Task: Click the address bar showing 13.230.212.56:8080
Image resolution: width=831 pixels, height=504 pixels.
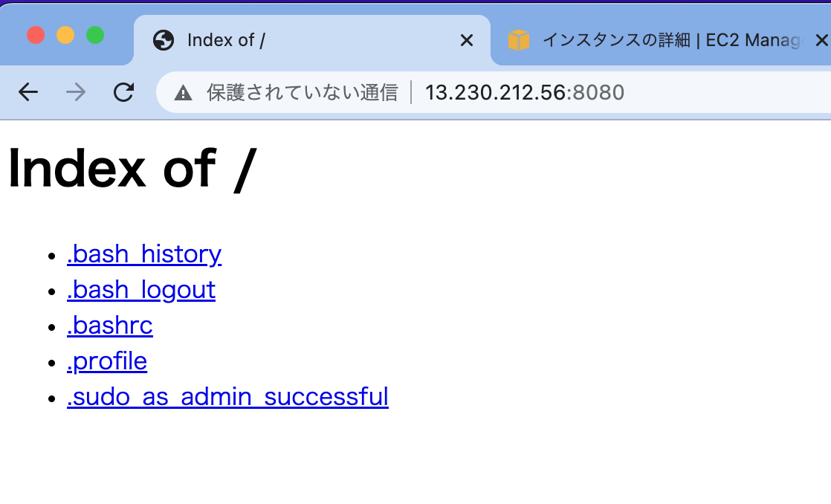Action: [x=525, y=92]
